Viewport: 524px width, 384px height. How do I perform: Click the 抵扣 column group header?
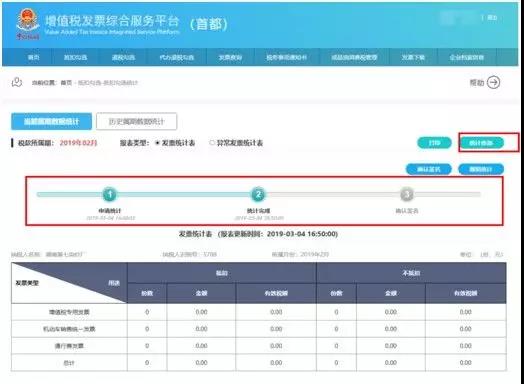(x=222, y=273)
